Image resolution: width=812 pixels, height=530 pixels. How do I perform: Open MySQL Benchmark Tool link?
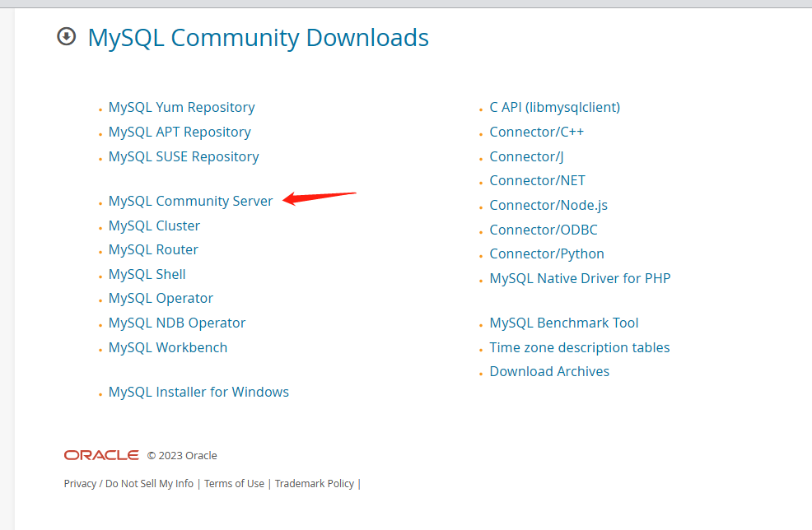(x=564, y=323)
